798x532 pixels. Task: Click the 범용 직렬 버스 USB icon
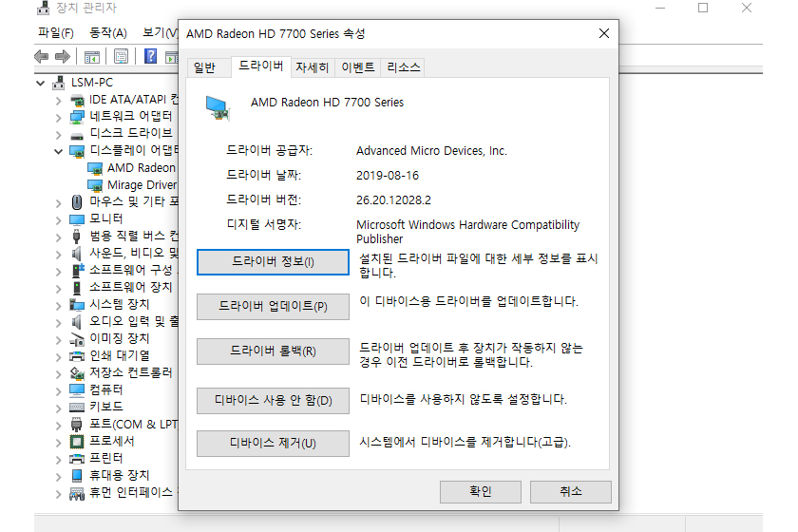click(77, 237)
